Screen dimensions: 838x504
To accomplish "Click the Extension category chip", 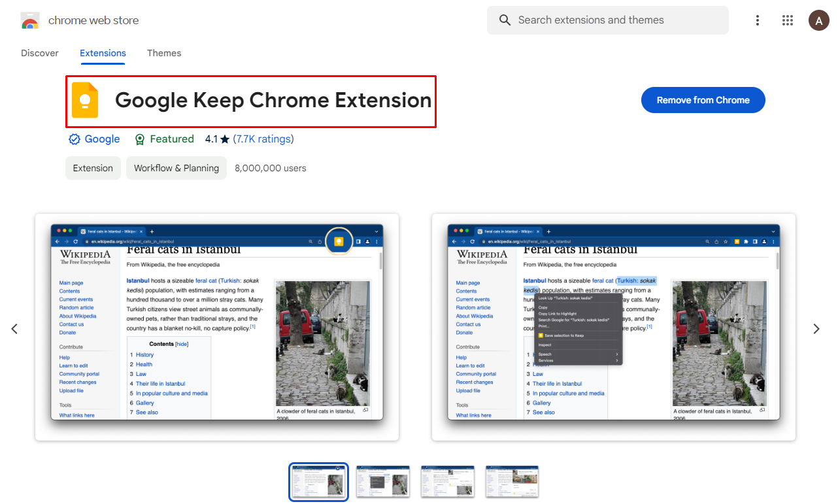I will [x=93, y=168].
